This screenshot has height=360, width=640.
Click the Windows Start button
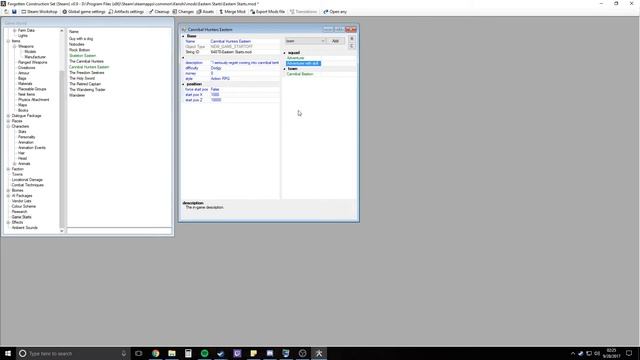point(8,353)
